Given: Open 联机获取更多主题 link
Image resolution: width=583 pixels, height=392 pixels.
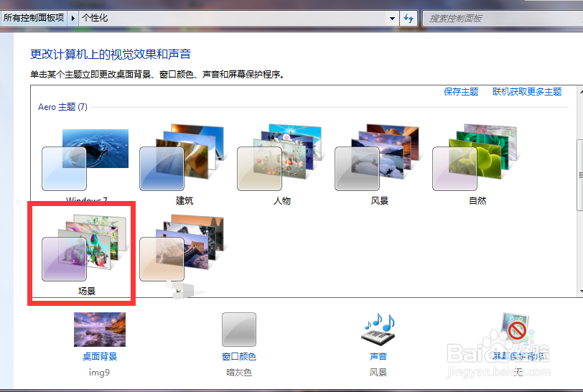Looking at the screenshot, I should 527,91.
